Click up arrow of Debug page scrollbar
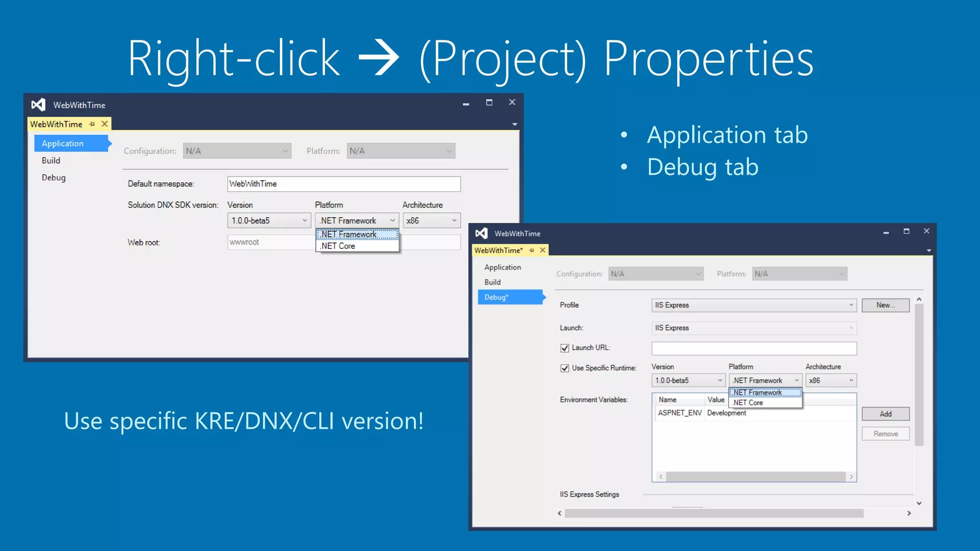This screenshot has height=551, width=980. [x=919, y=299]
